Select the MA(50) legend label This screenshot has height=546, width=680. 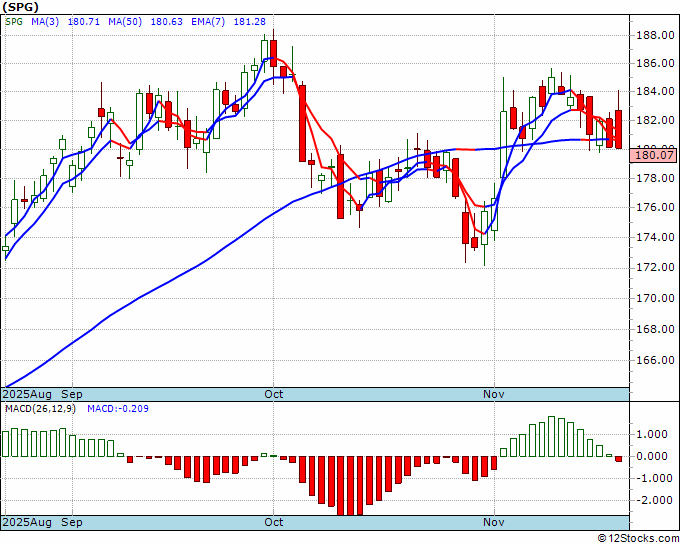click(125, 21)
